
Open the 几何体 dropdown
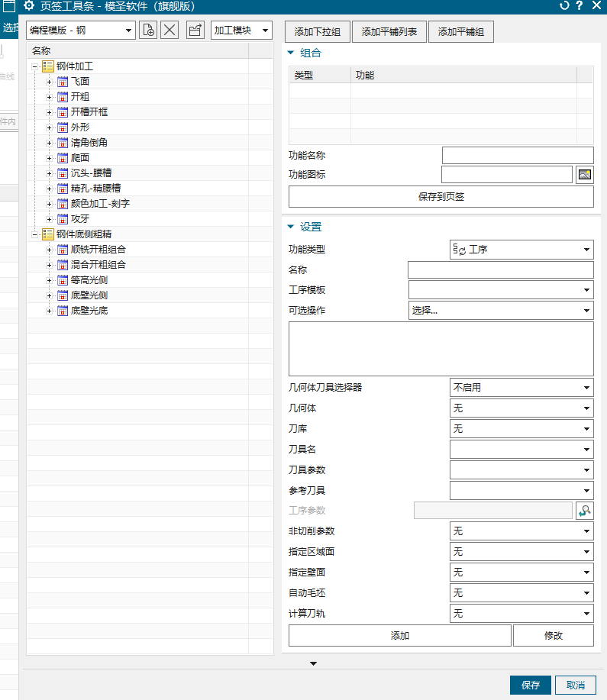521,408
